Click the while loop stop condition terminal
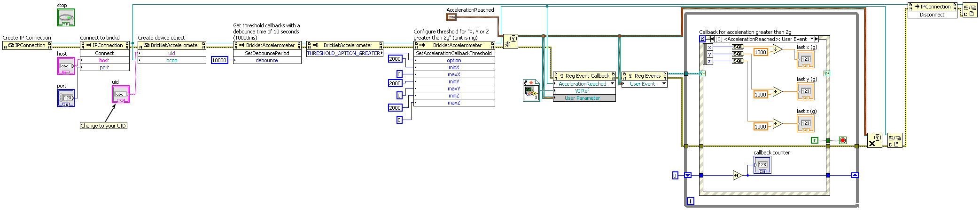Viewport: 980px width, 210px height. tap(842, 140)
